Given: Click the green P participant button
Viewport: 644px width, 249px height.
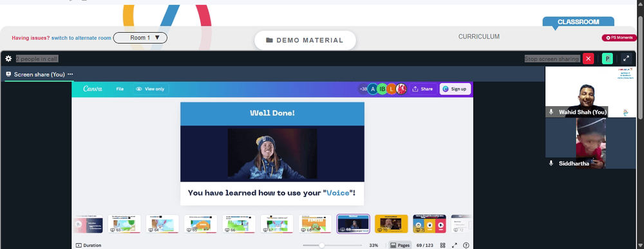Looking at the screenshot, I should pyautogui.click(x=607, y=59).
